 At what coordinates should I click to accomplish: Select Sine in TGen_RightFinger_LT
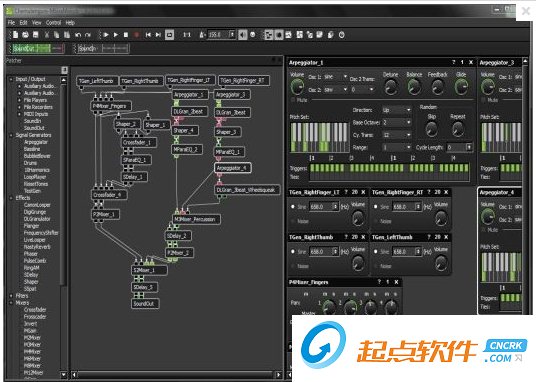(x=293, y=207)
